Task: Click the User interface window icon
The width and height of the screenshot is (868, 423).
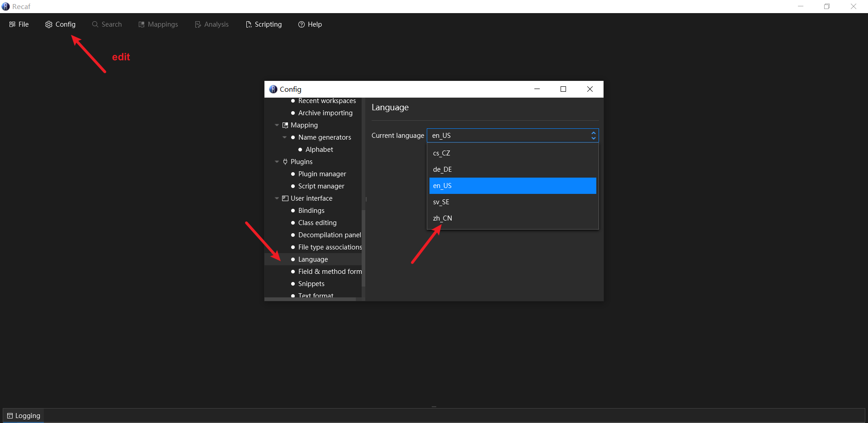Action: 285,198
